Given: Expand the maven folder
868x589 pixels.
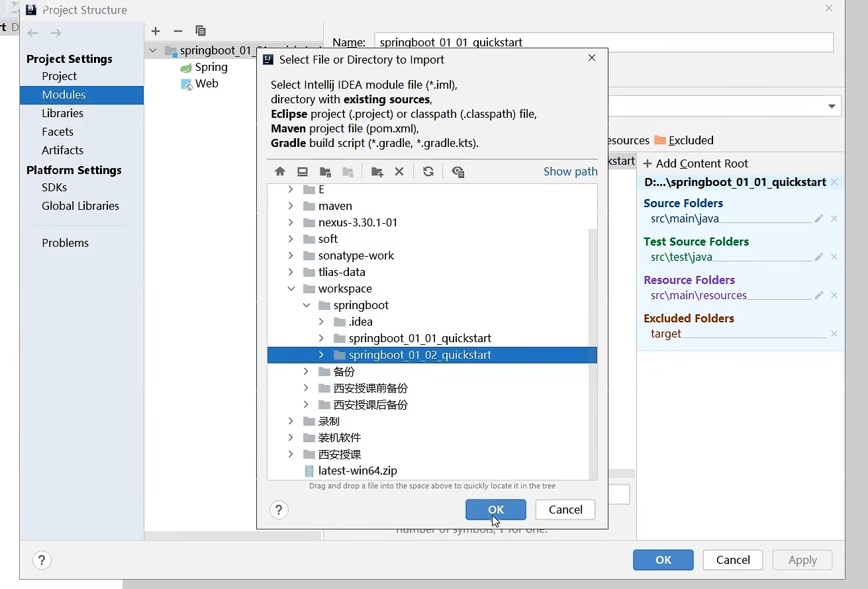Looking at the screenshot, I should coord(291,206).
